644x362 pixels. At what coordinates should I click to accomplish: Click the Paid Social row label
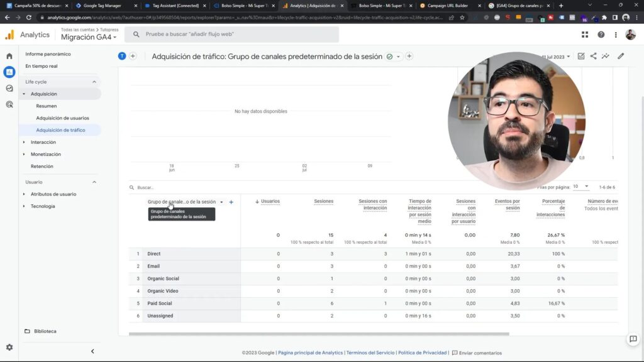[x=160, y=304]
